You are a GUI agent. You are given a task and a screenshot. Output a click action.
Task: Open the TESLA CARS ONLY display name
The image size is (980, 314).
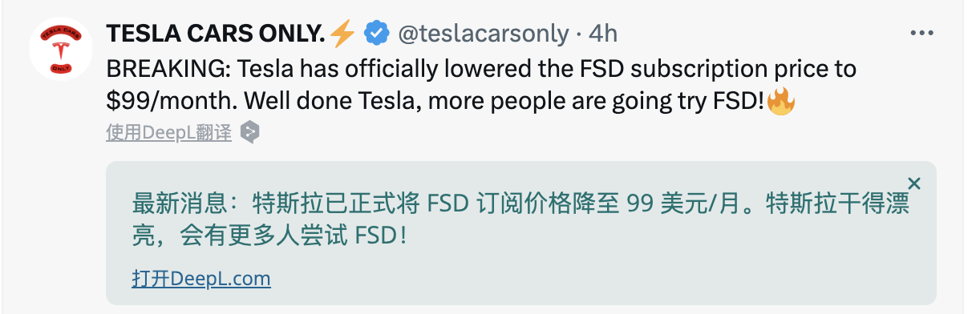tap(217, 34)
